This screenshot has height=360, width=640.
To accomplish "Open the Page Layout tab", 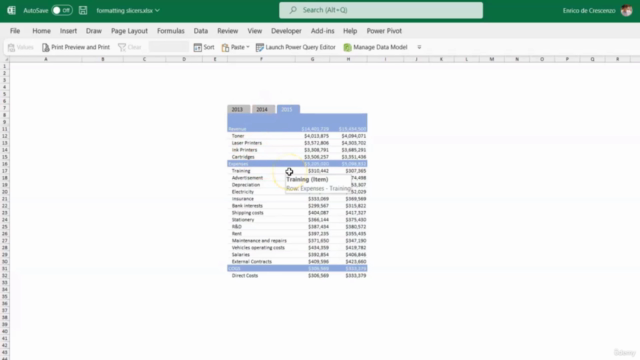I will coord(129,31).
